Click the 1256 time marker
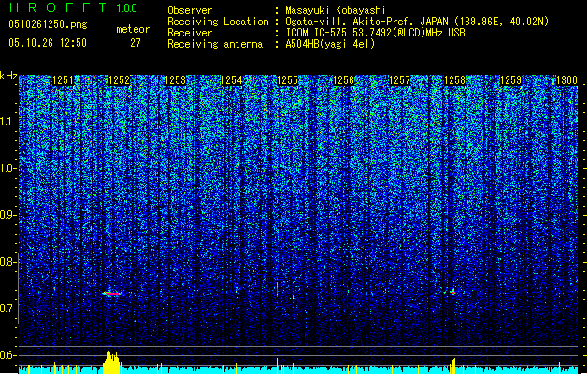588x374 pixels. (x=343, y=80)
